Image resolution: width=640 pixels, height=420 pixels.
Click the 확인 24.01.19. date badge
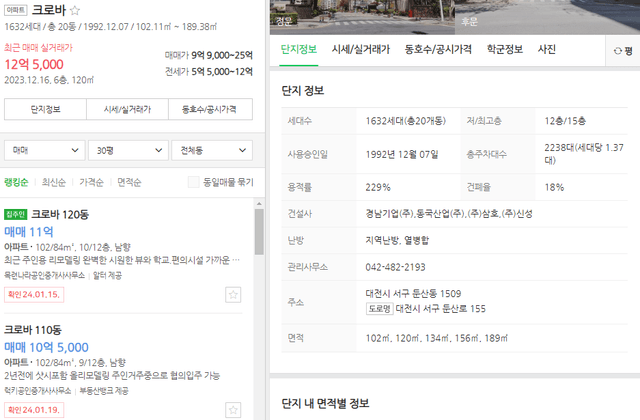click(34, 410)
